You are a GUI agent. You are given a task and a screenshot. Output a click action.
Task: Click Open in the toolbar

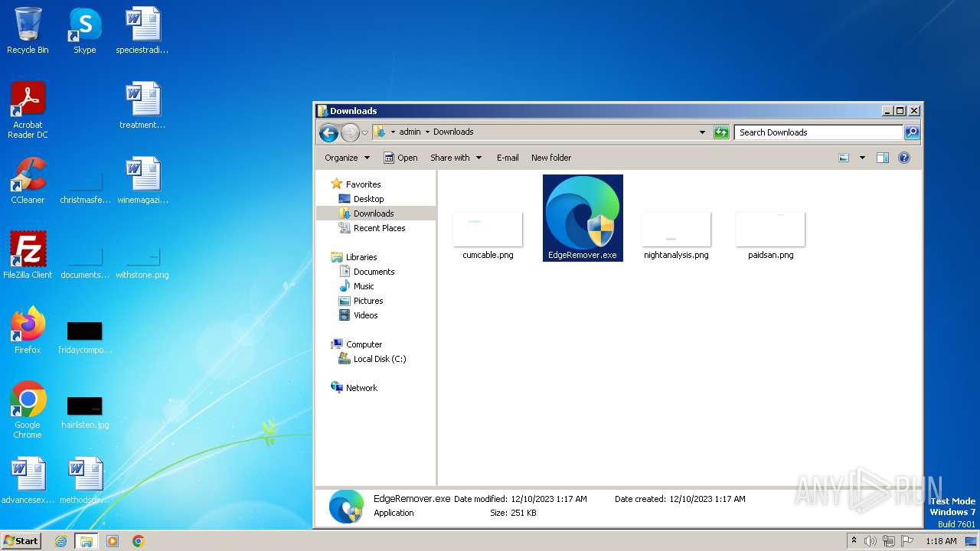coord(400,158)
